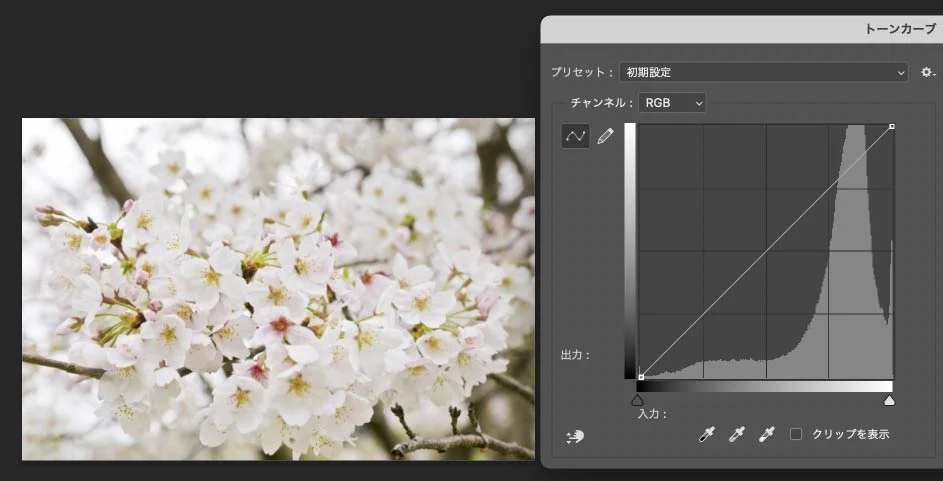The width and height of the screenshot is (943, 481).
Task: Open the preset options gear menu
Action: click(x=927, y=72)
